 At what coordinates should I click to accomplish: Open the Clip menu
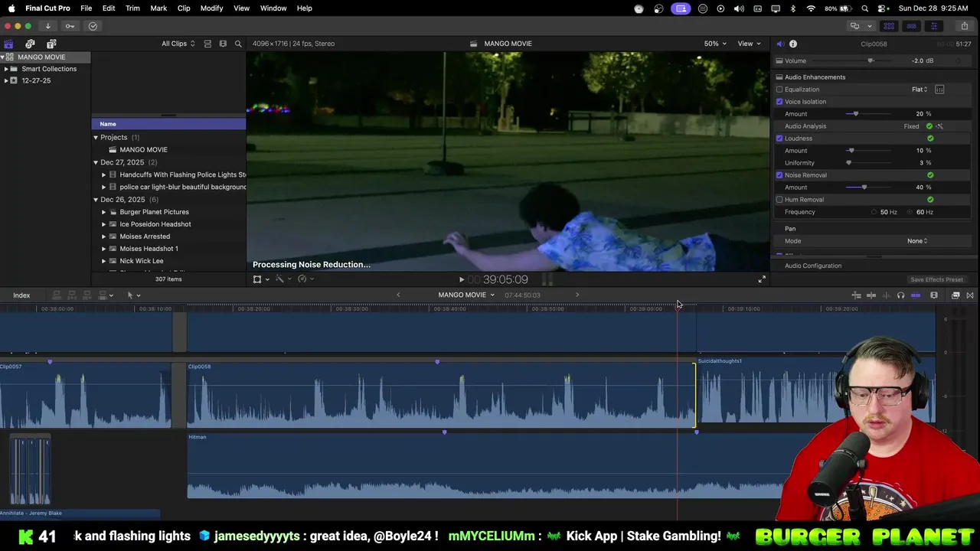tap(184, 8)
